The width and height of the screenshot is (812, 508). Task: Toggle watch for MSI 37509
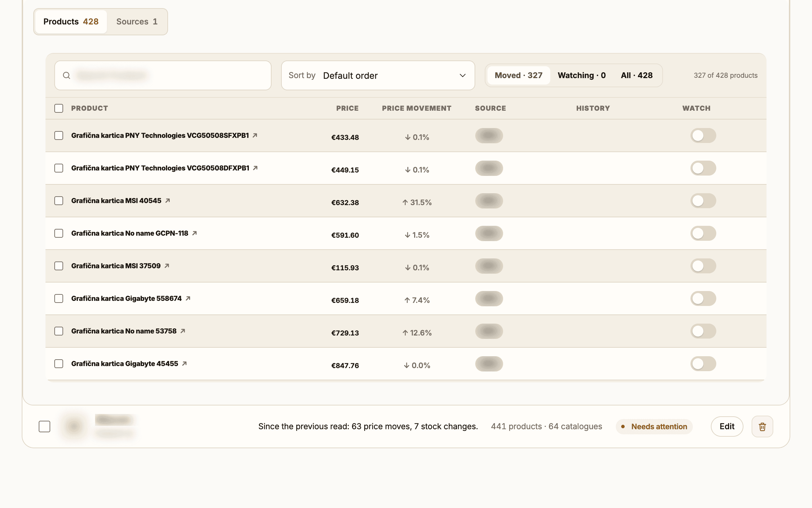pyautogui.click(x=703, y=266)
